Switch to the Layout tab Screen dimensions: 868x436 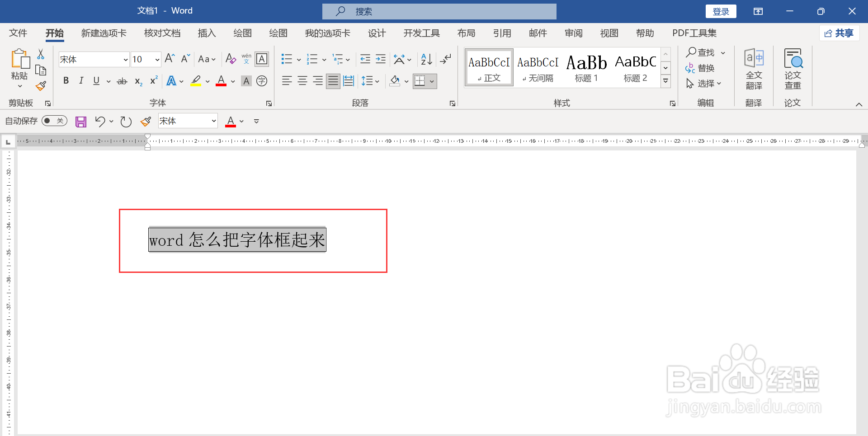point(466,33)
